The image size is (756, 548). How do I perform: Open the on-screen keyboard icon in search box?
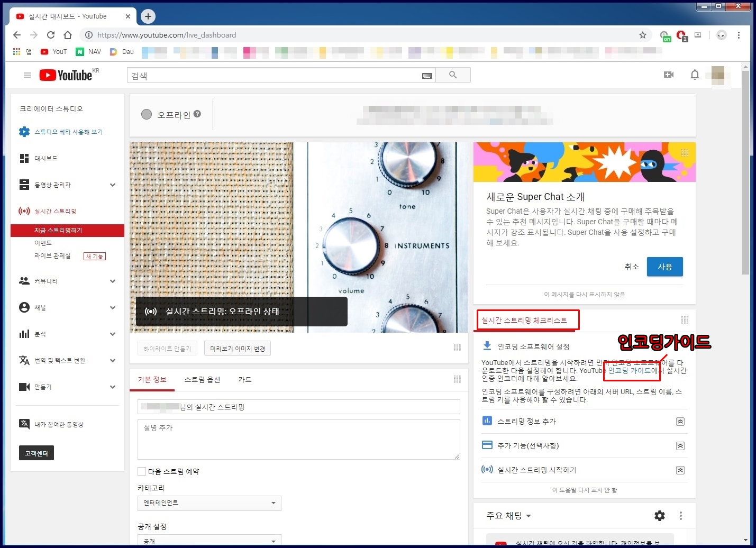(x=427, y=76)
